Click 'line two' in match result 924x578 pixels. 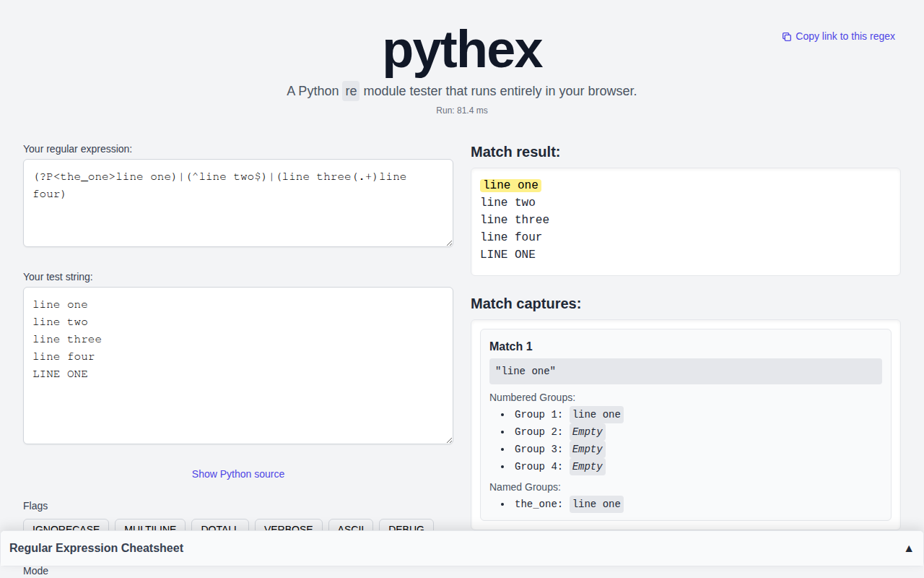coord(508,202)
